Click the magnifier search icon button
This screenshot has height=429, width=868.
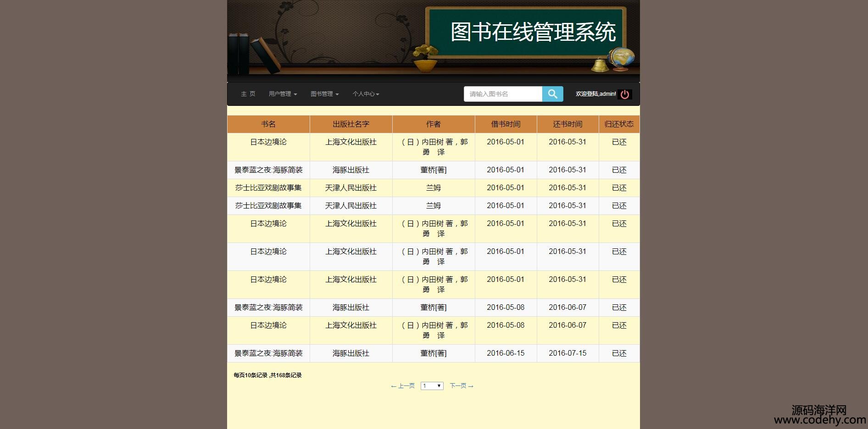552,94
